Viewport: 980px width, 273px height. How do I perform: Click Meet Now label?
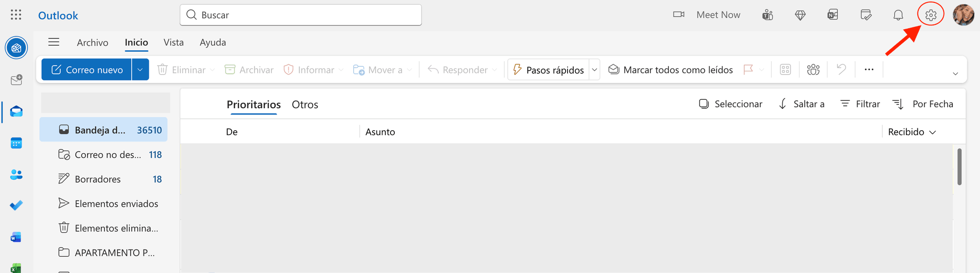click(718, 15)
